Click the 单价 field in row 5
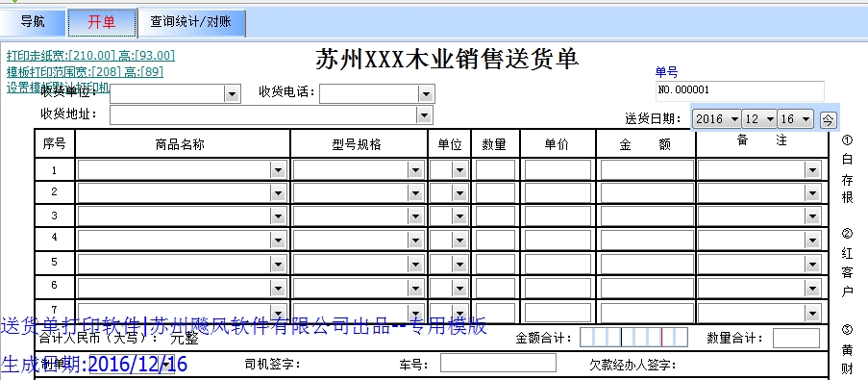Image resolution: width=868 pixels, height=380 pixels. coord(558,265)
